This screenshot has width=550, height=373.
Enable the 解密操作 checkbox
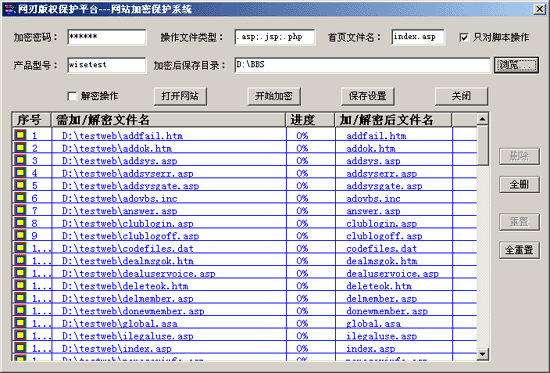[x=72, y=96]
